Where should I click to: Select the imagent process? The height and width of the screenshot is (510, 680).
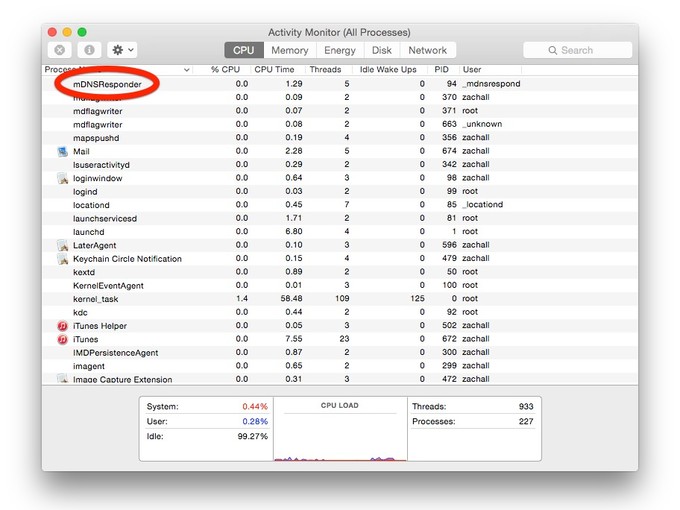point(340,366)
